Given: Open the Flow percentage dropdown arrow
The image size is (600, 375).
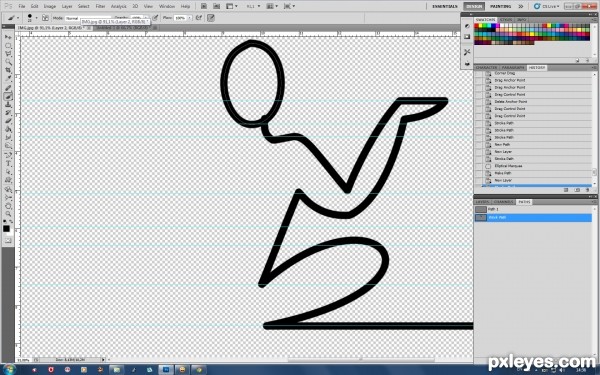Looking at the screenshot, I should (x=189, y=18).
